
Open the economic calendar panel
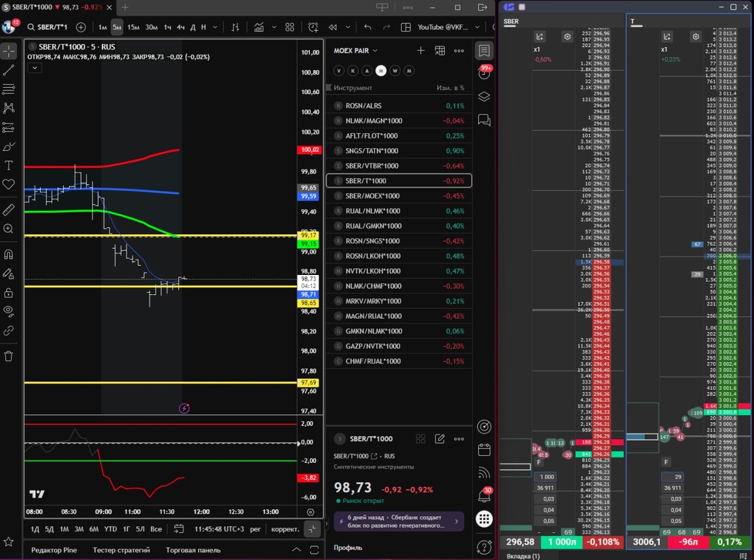(x=484, y=450)
